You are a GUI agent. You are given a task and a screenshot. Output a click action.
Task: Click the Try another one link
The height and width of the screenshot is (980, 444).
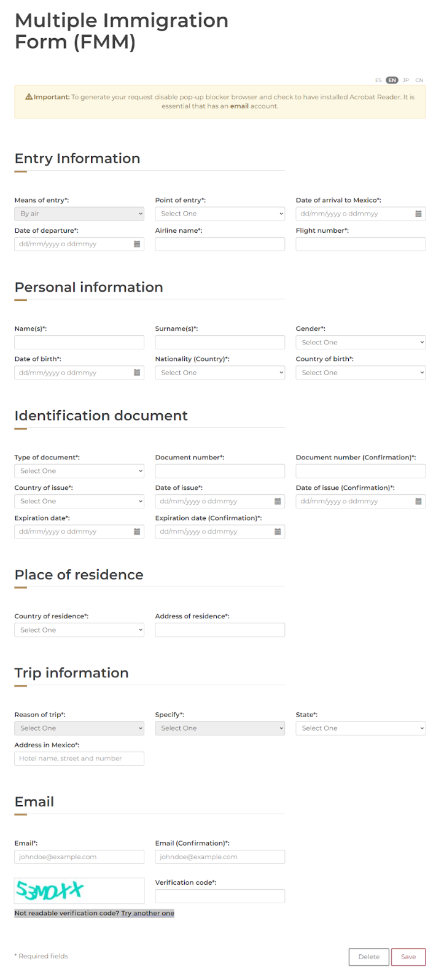click(x=147, y=913)
